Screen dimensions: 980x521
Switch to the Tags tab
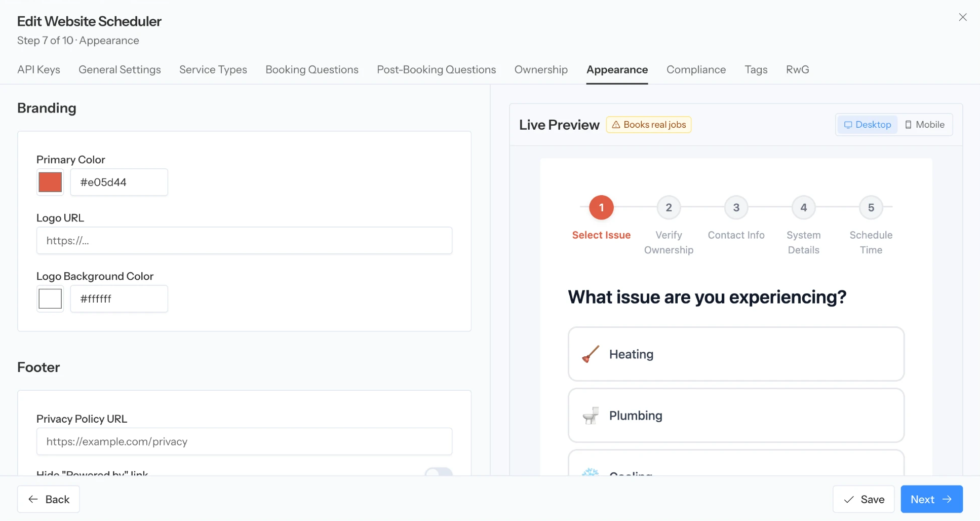click(756, 69)
